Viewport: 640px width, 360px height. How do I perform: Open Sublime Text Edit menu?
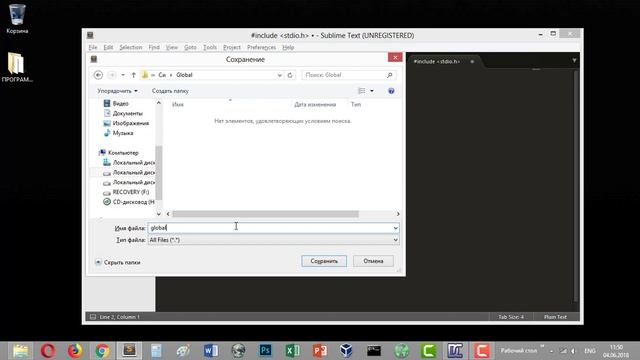coord(108,47)
